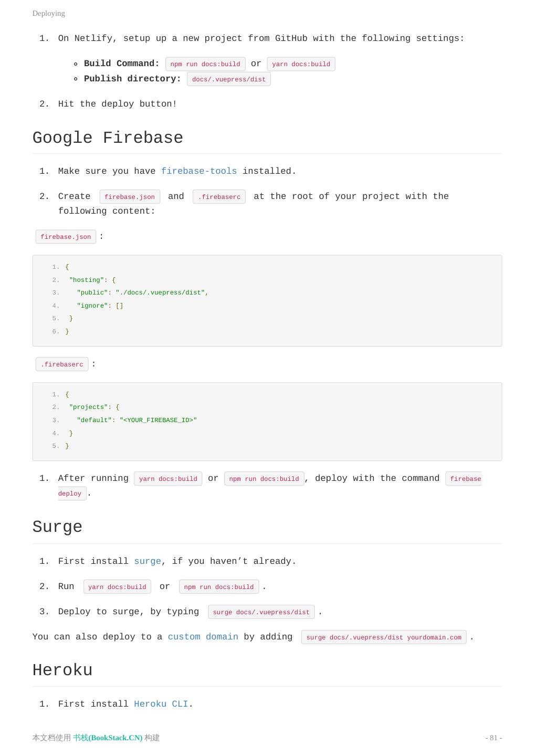Click the Google Firebase heading
Viewport: 535px width, 756px height.
tap(108, 138)
